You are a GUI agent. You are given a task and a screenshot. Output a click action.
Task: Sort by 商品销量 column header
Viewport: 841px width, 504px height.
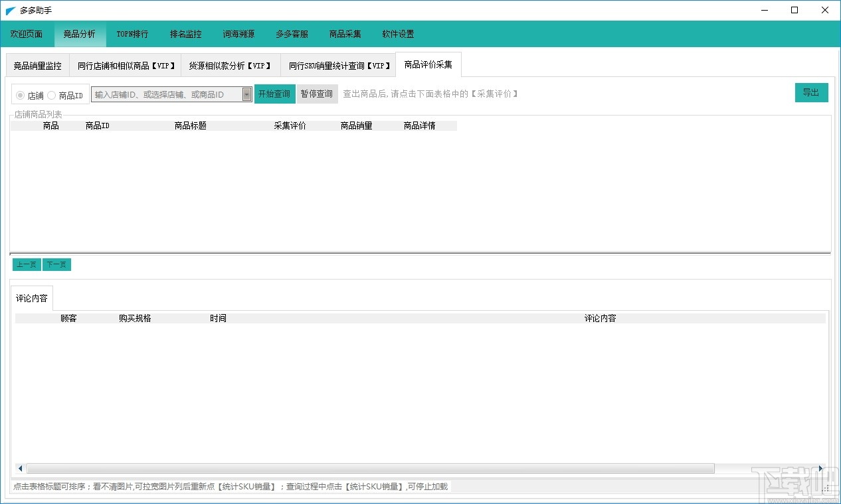[x=357, y=126]
